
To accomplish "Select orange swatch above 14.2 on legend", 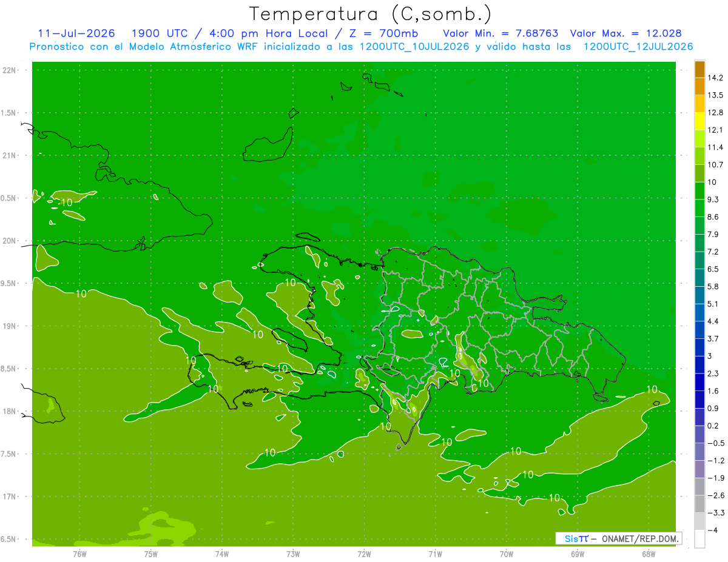I will [x=699, y=69].
